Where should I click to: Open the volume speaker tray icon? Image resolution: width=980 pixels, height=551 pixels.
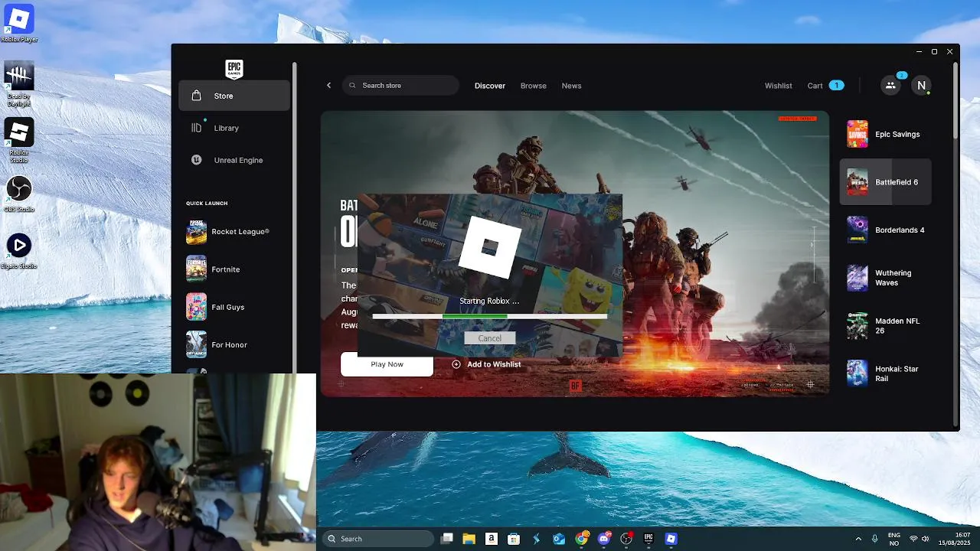coord(926,539)
